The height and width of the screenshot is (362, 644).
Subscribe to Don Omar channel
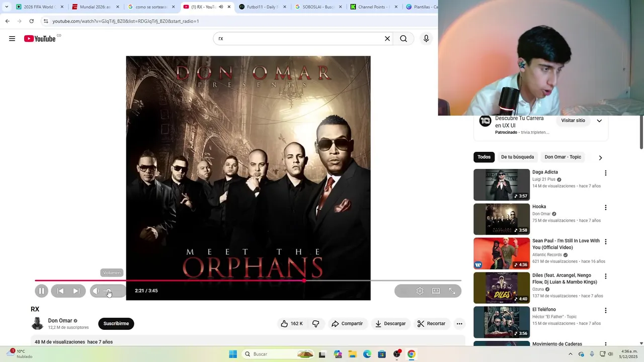116,324
